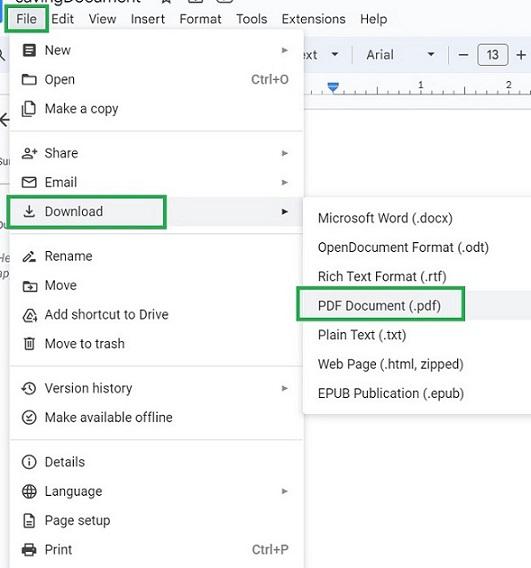Choose Microsoft Word (.docx) format
Viewport: 531px width, 568px height.
385,218
